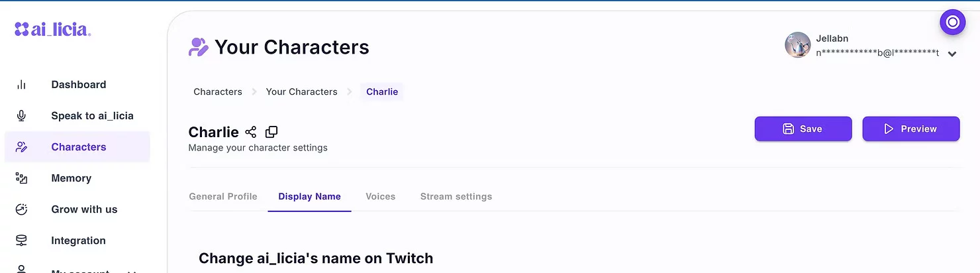Click the ai_licia logo
980x273 pixels.
pyautogui.click(x=53, y=29)
